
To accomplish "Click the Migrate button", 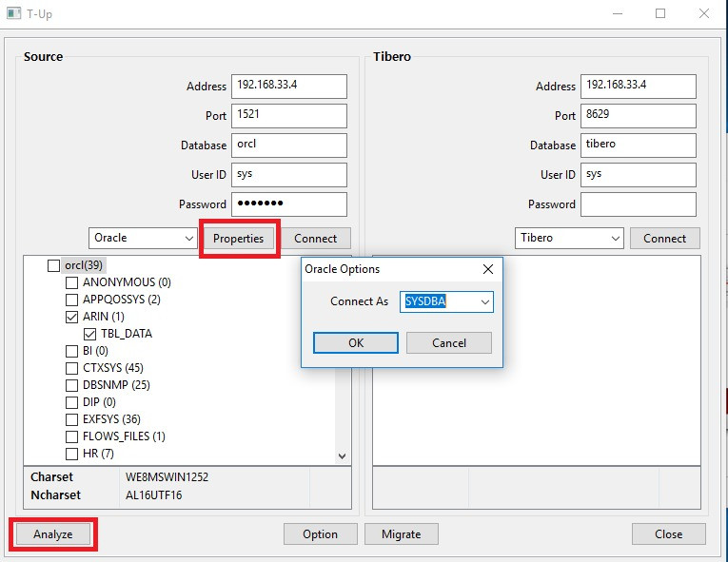I will [x=402, y=534].
